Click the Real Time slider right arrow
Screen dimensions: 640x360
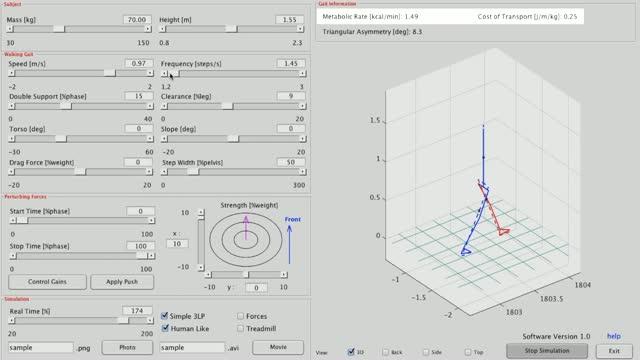150,320
